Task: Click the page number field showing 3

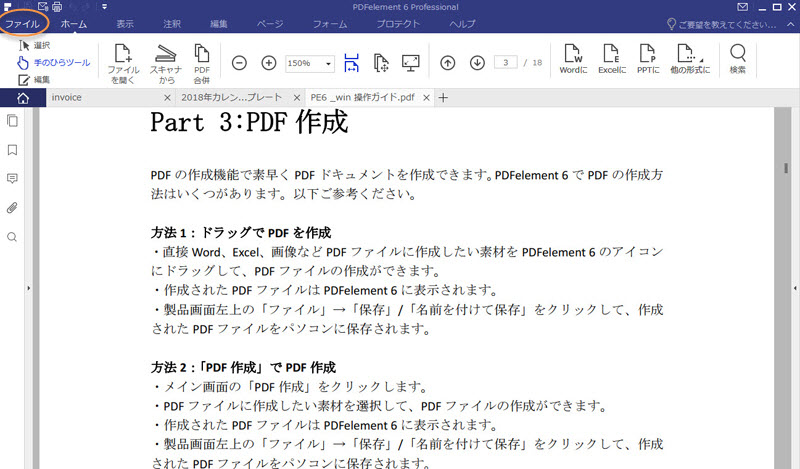Action: click(506, 62)
